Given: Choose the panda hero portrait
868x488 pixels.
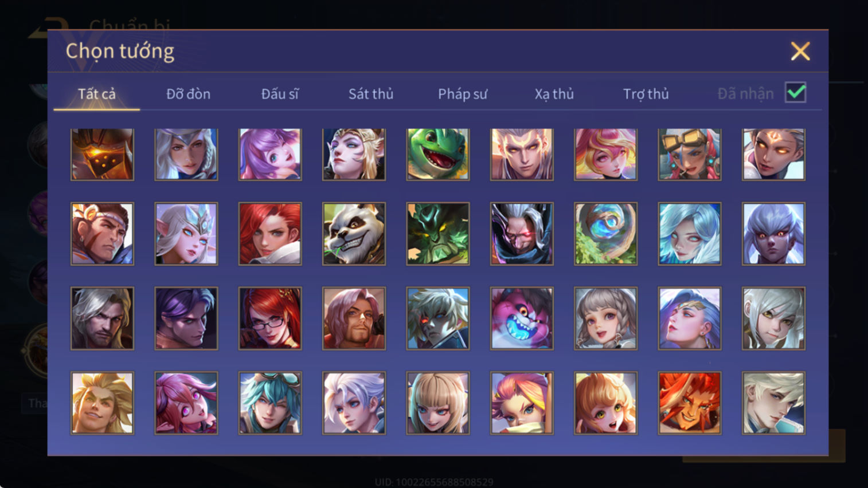Looking at the screenshot, I should (354, 234).
